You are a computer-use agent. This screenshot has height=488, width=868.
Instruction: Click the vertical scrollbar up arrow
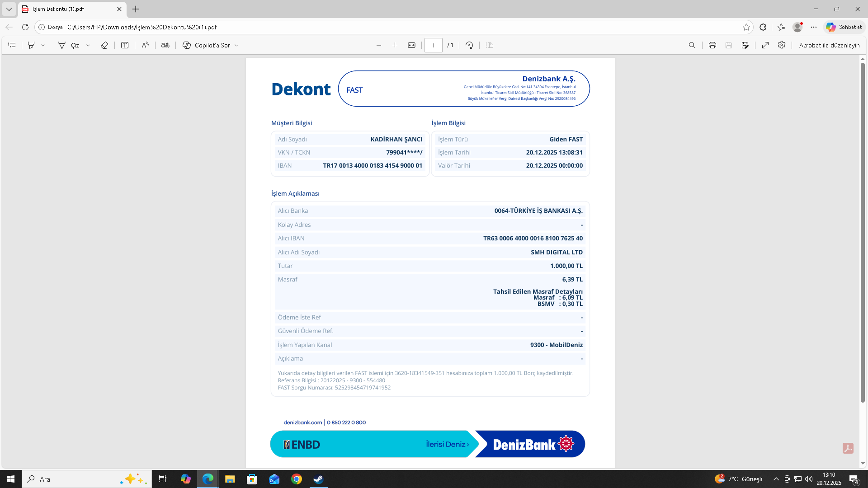click(863, 59)
